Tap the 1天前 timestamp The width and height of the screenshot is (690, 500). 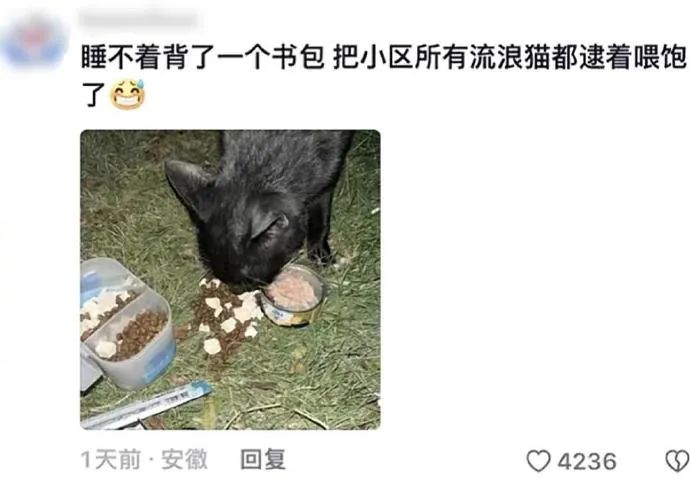[x=110, y=460]
